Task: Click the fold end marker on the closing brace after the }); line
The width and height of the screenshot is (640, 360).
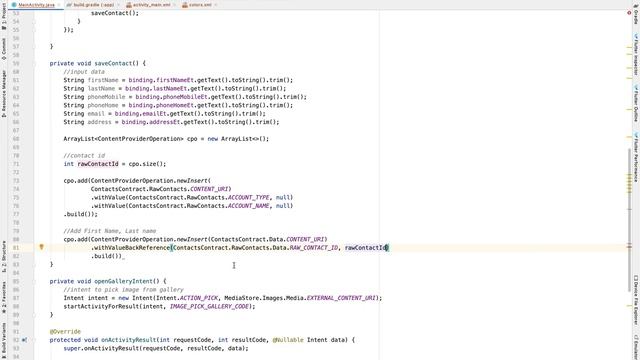Action: click(x=35, y=47)
